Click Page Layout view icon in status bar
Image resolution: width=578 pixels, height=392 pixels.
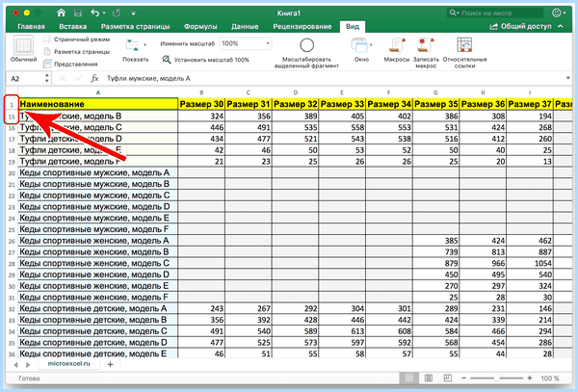pos(429,378)
